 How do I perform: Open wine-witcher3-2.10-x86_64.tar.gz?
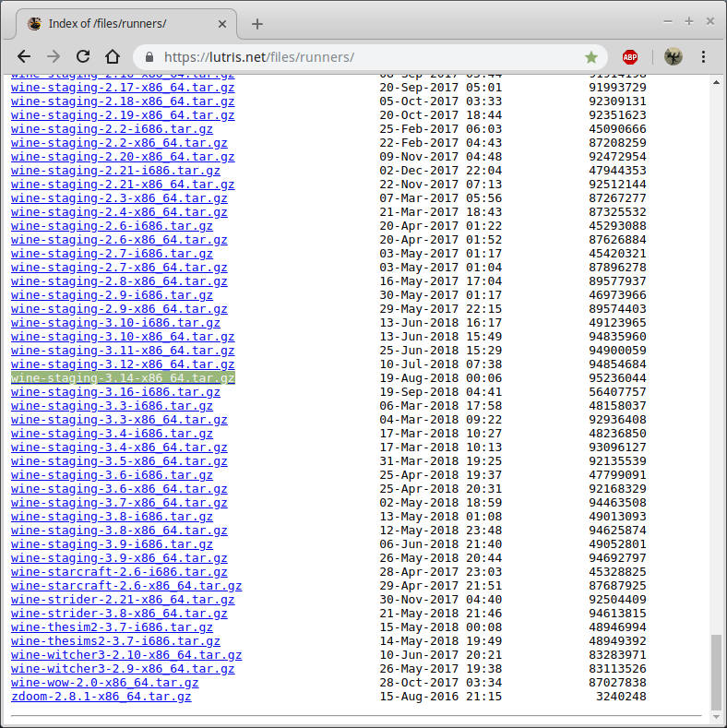pyautogui.click(x=126, y=655)
